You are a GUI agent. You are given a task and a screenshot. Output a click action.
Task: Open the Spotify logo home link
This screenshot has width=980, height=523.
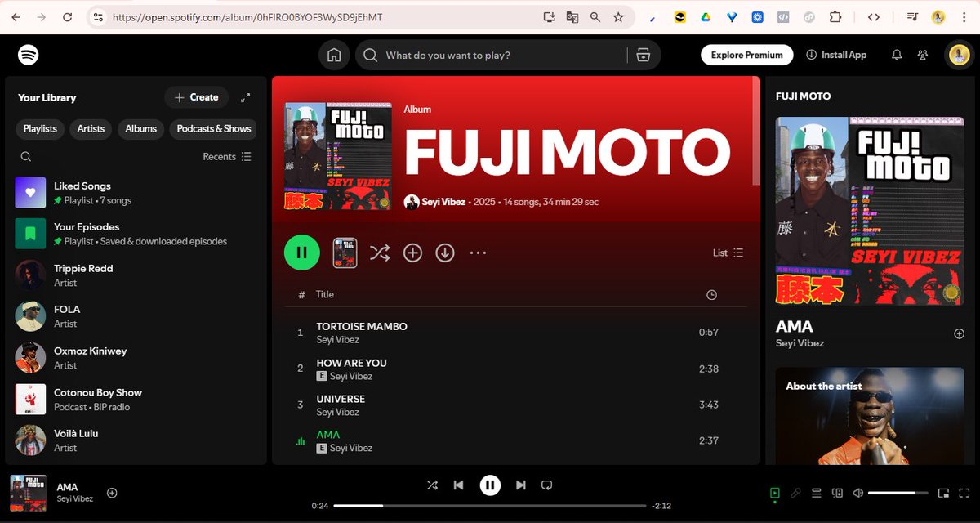click(29, 55)
